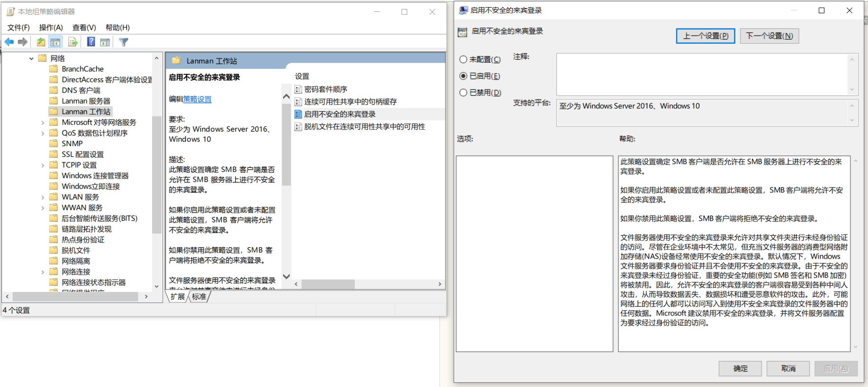This screenshot has height=387, width=868.
Task: Click the 应用(A) button
Action: [x=836, y=369]
